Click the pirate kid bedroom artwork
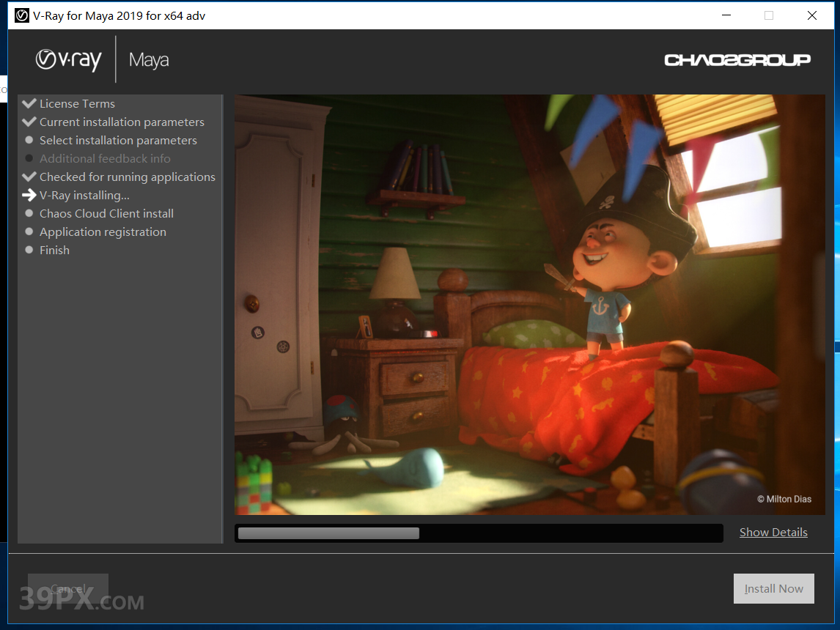The width and height of the screenshot is (840, 630). tap(530, 305)
